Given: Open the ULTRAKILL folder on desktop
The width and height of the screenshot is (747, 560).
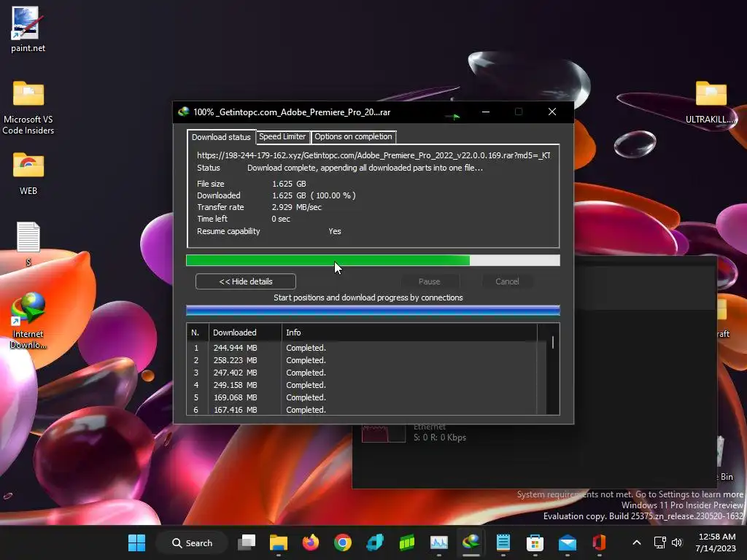Looking at the screenshot, I should click(x=711, y=102).
